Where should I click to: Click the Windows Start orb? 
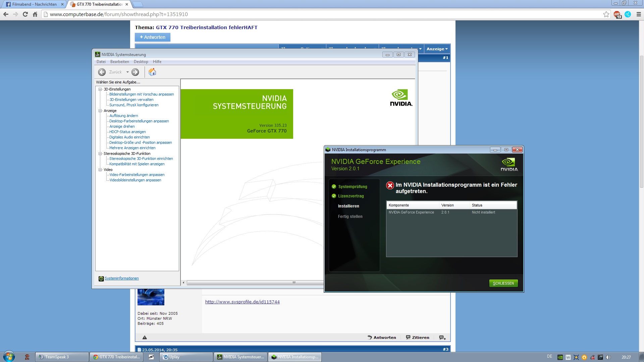pyautogui.click(x=9, y=357)
